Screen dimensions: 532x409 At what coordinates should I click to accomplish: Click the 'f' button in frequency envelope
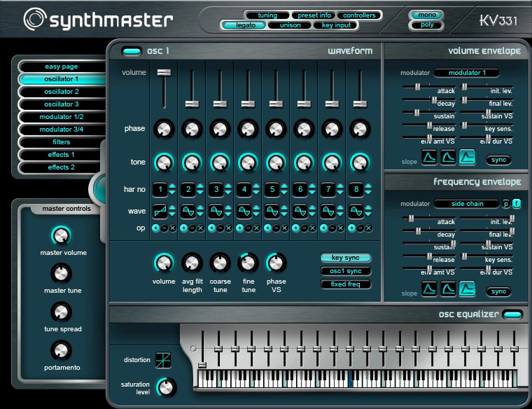(x=517, y=204)
